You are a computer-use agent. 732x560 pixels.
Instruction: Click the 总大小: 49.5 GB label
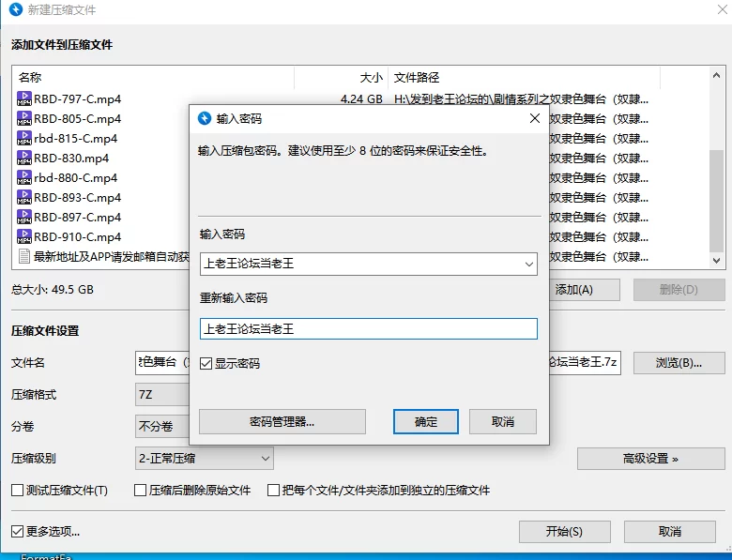click(53, 290)
